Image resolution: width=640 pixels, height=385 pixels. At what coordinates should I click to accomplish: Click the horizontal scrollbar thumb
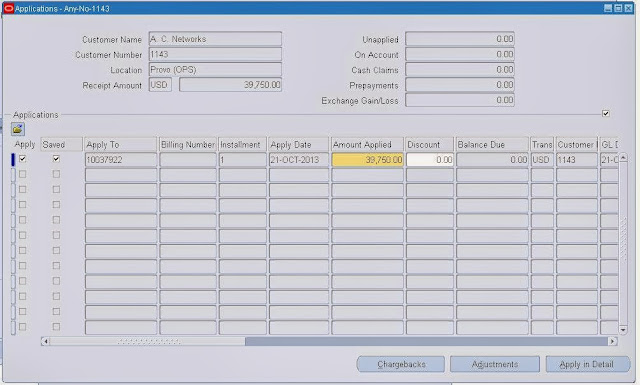click(x=147, y=341)
